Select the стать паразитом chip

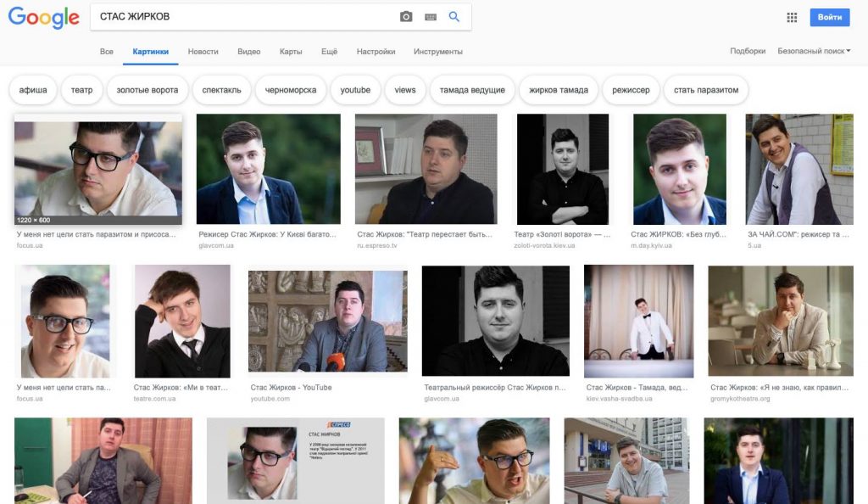click(x=706, y=90)
